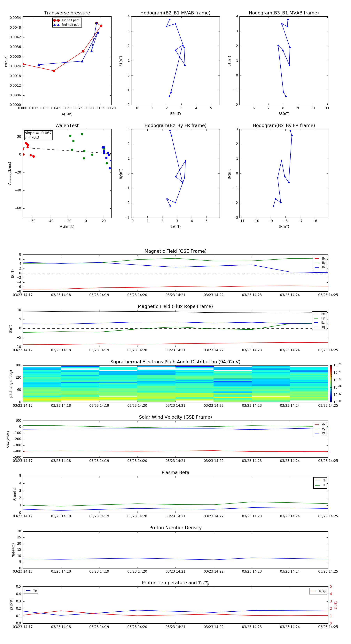Screen dimensions: 351x644
Task: Select the Bx entry in GSE field legend
Action: tap(320, 259)
